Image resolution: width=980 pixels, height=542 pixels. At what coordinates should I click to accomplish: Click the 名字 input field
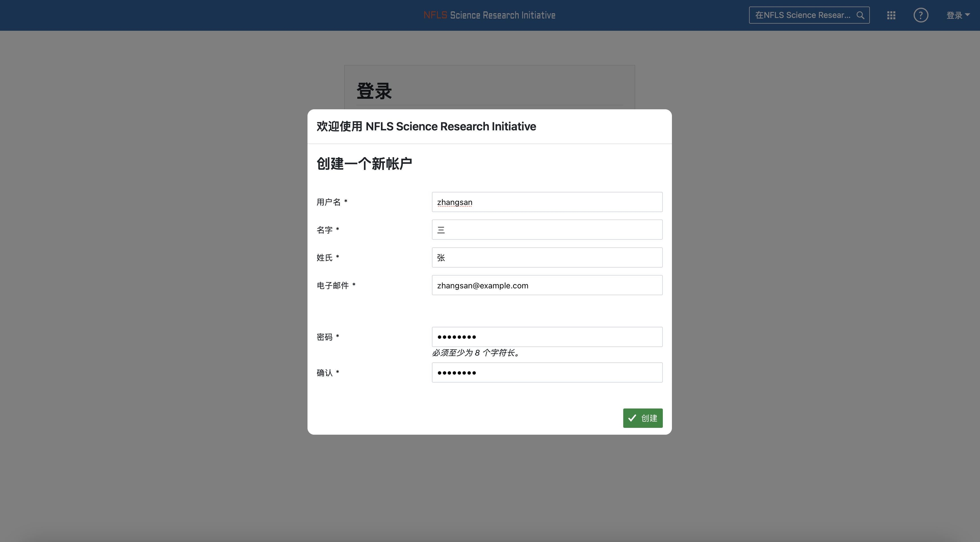[547, 230]
